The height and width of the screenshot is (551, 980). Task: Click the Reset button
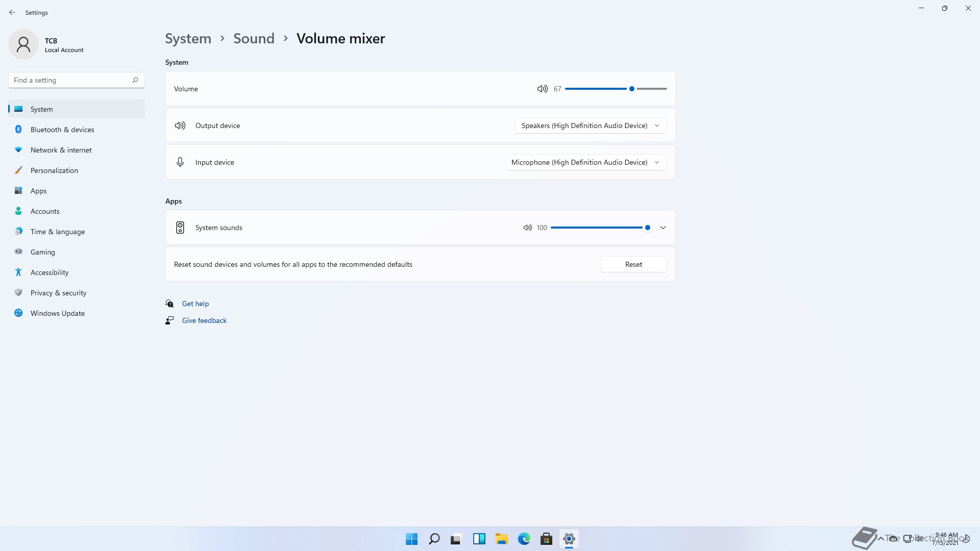click(x=633, y=264)
